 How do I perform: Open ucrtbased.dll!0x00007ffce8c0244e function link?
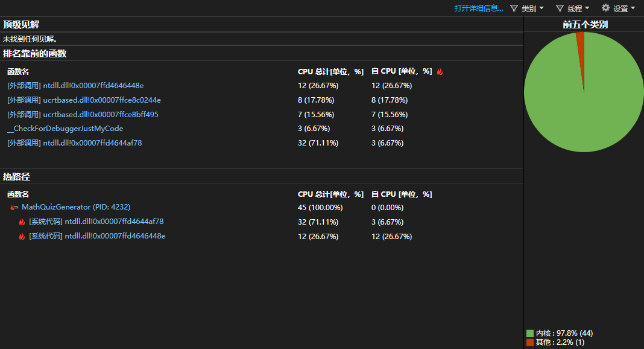pyautogui.click(x=84, y=100)
